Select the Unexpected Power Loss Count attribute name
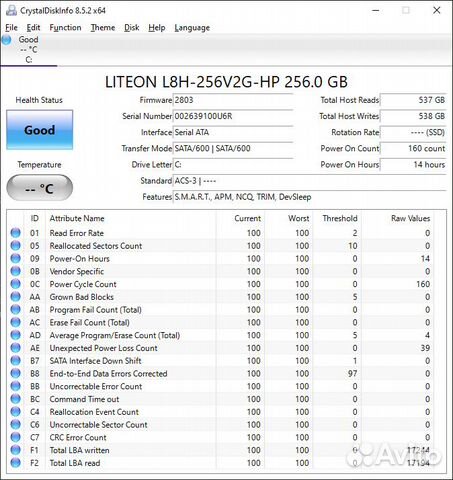 point(103,348)
